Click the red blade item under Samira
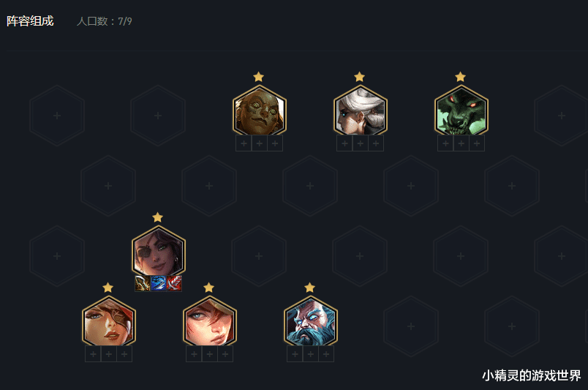Image resolution: width=588 pixels, height=390 pixels. [x=174, y=283]
